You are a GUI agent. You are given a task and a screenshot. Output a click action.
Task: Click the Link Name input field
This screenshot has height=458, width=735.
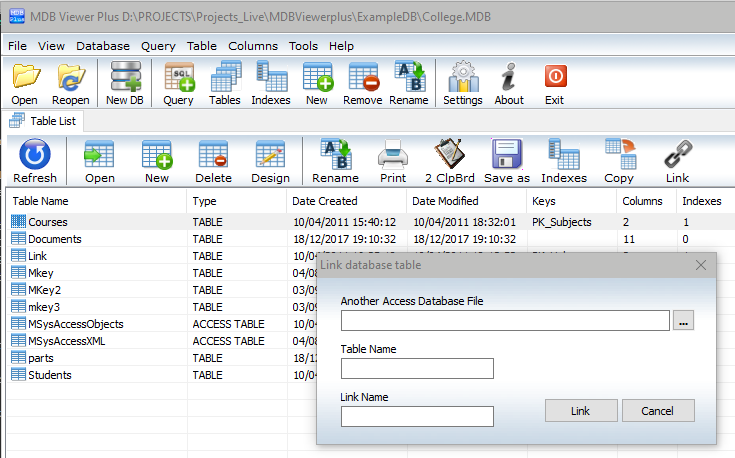417,416
